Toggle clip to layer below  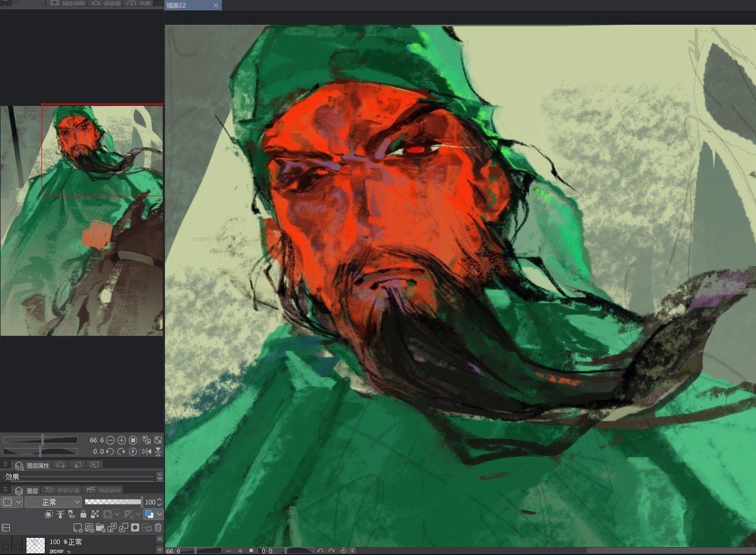[49, 514]
